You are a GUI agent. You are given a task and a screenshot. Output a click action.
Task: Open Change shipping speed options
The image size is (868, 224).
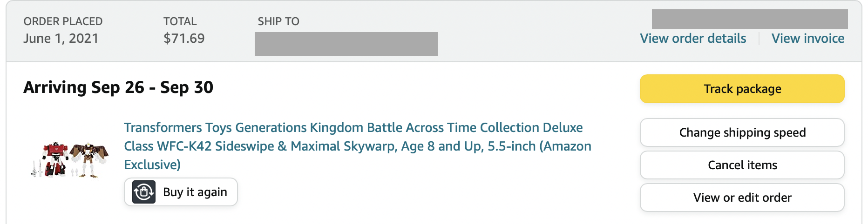click(742, 132)
